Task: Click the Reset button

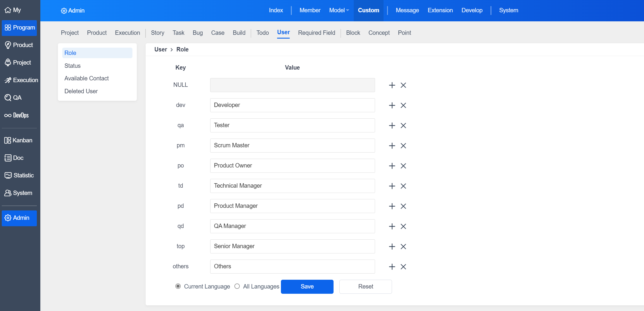Action: pos(365,286)
